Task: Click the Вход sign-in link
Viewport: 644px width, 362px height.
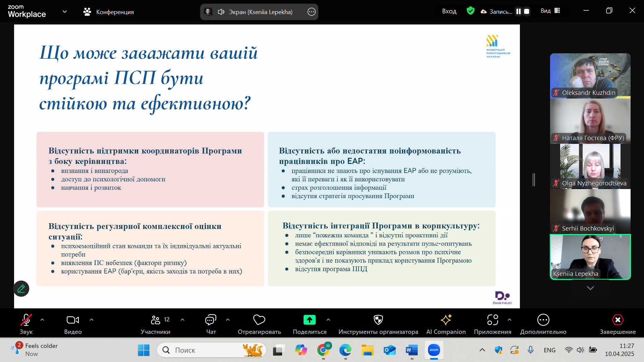Action: [449, 11]
